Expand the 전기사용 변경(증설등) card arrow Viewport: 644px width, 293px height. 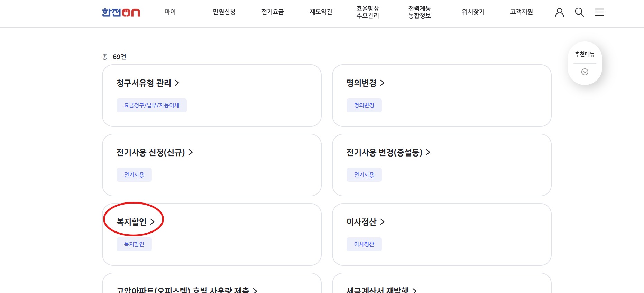click(429, 153)
